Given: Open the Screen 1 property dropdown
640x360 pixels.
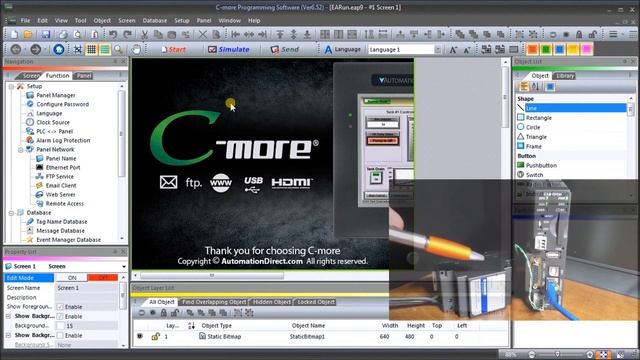Looking at the screenshot, I should 124,267.
